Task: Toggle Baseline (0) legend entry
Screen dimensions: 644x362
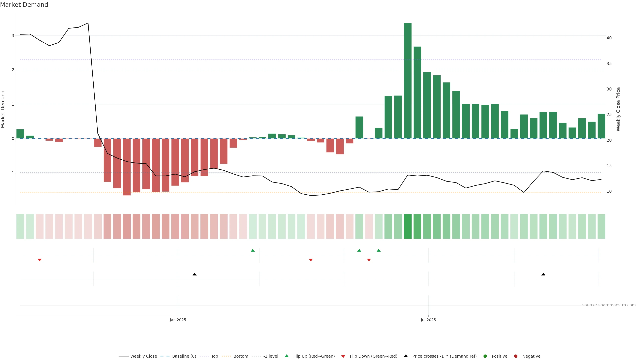Action: tap(184, 356)
